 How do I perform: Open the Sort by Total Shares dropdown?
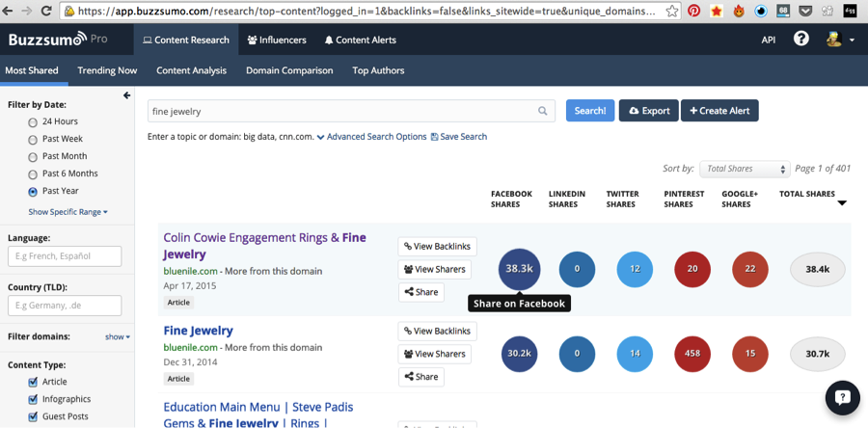point(745,169)
